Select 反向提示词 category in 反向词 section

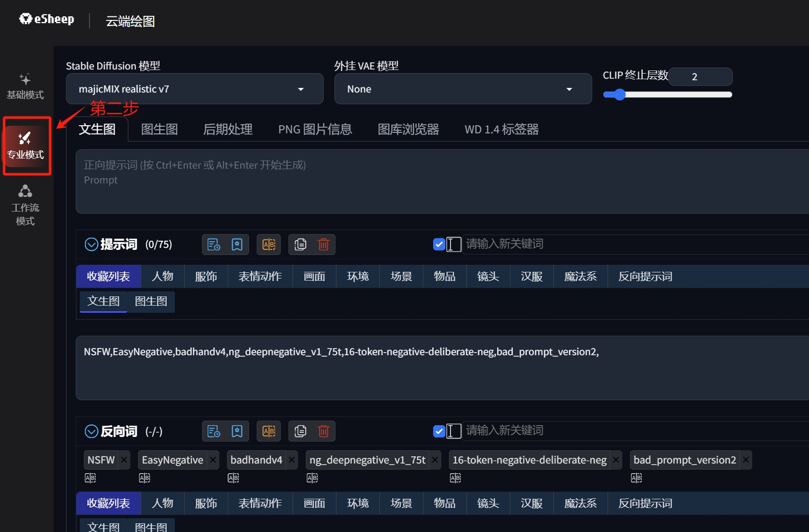click(x=645, y=503)
